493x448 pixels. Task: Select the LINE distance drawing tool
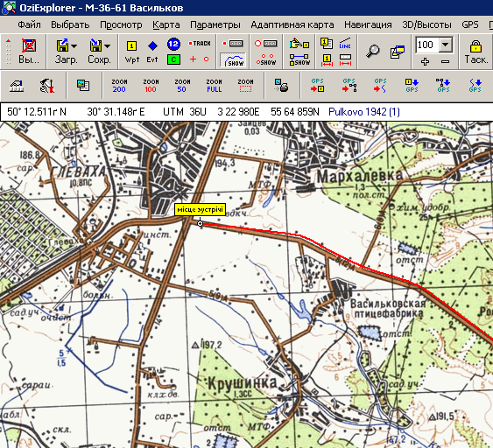(345, 44)
